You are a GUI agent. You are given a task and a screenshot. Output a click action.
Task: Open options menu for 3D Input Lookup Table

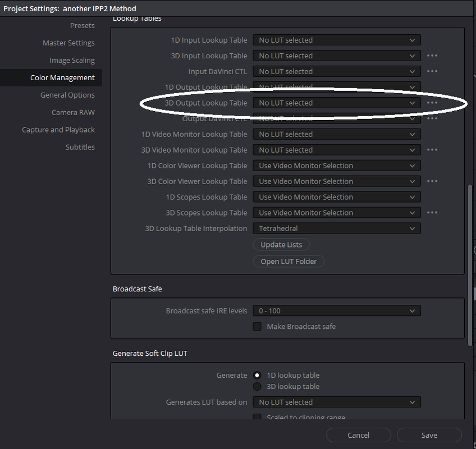pyautogui.click(x=432, y=56)
